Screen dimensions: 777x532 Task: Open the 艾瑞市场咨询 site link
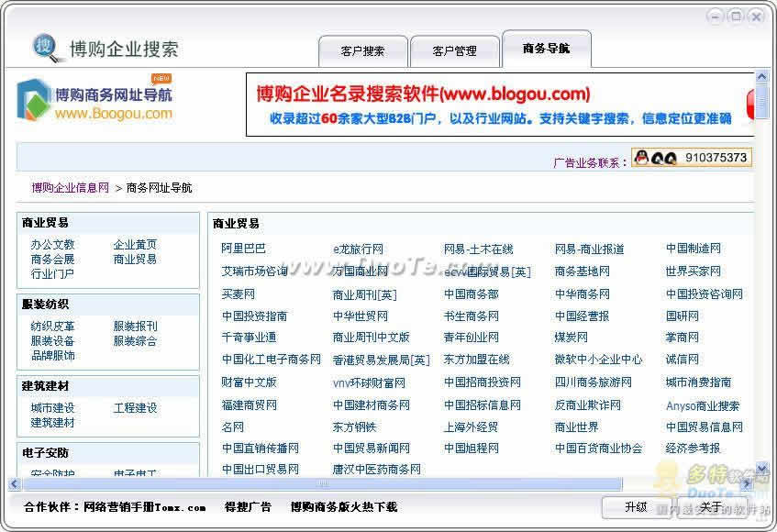click(x=255, y=271)
